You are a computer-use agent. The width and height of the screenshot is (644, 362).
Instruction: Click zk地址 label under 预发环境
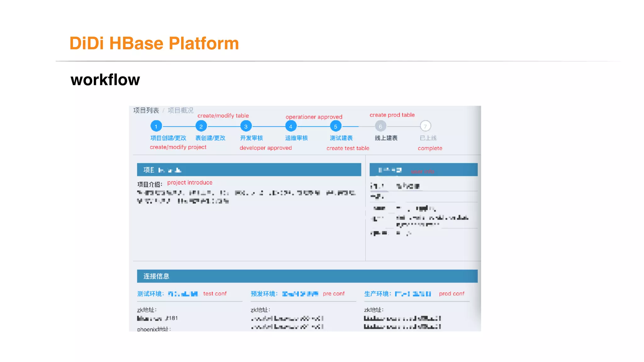click(x=260, y=310)
